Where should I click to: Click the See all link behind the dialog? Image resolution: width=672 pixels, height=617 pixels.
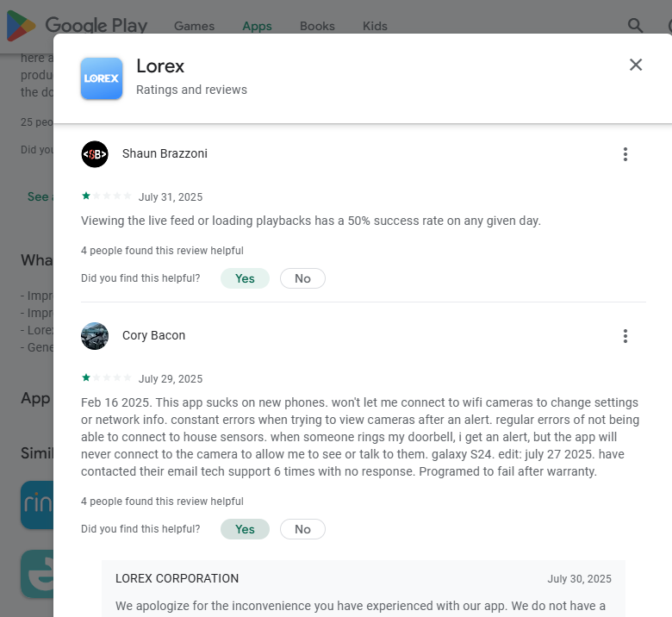pyautogui.click(x=40, y=196)
